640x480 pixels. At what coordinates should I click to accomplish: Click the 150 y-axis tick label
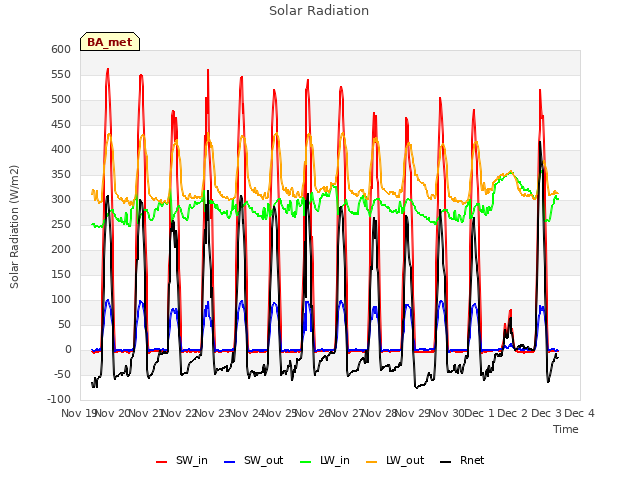point(61,274)
